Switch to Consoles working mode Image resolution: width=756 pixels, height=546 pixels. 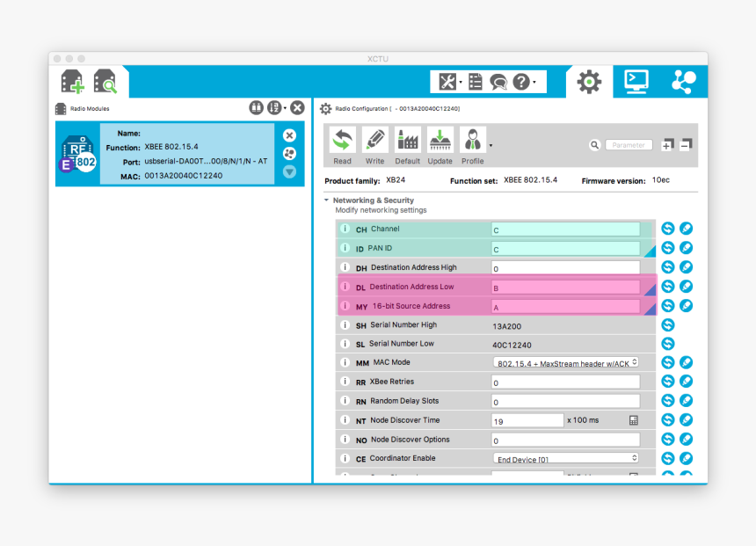coord(636,82)
